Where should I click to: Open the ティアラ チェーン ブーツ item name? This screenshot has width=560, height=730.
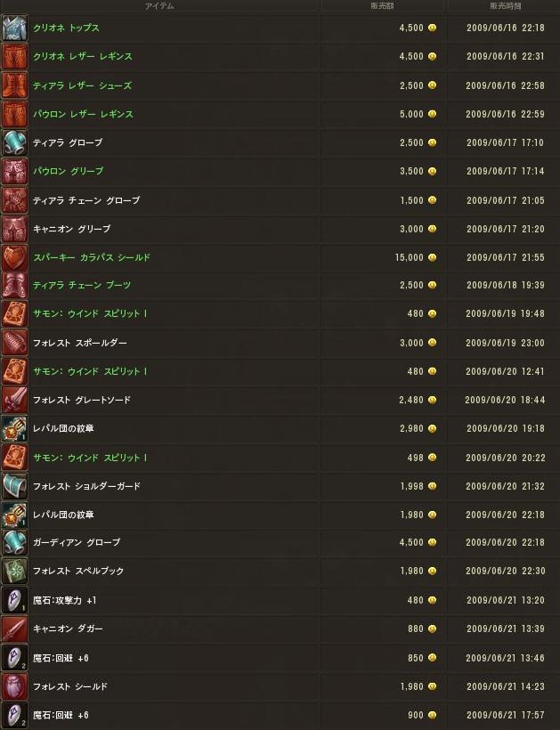(x=82, y=285)
